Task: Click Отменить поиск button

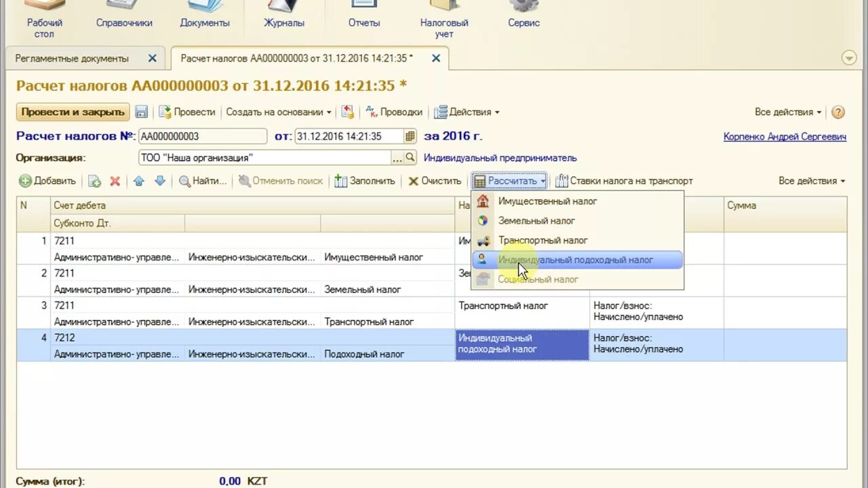Action: coord(281,181)
